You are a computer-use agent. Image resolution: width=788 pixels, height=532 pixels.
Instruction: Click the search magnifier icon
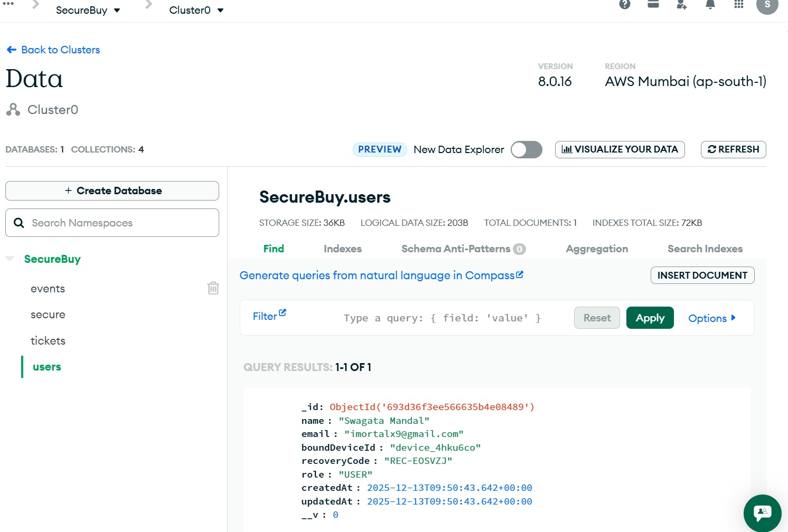(x=19, y=223)
